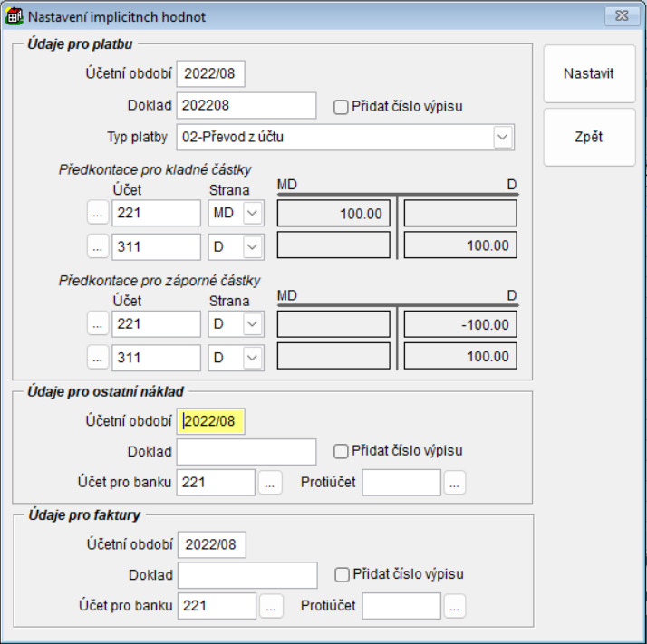Image resolution: width=647 pixels, height=644 pixels.
Task: Open account lookup for second positive-amounts row (311)
Action: 98,246
